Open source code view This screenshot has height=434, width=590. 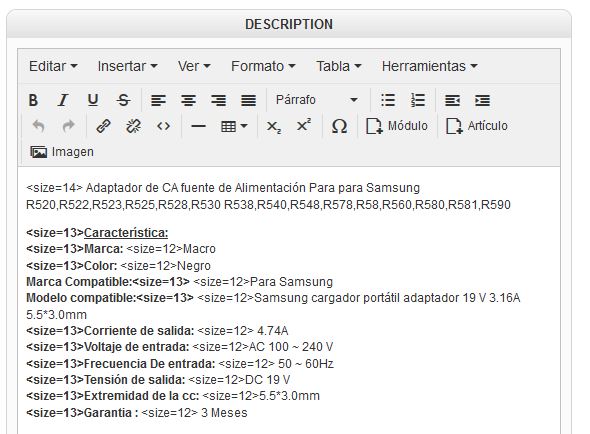[x=163, y=126]
